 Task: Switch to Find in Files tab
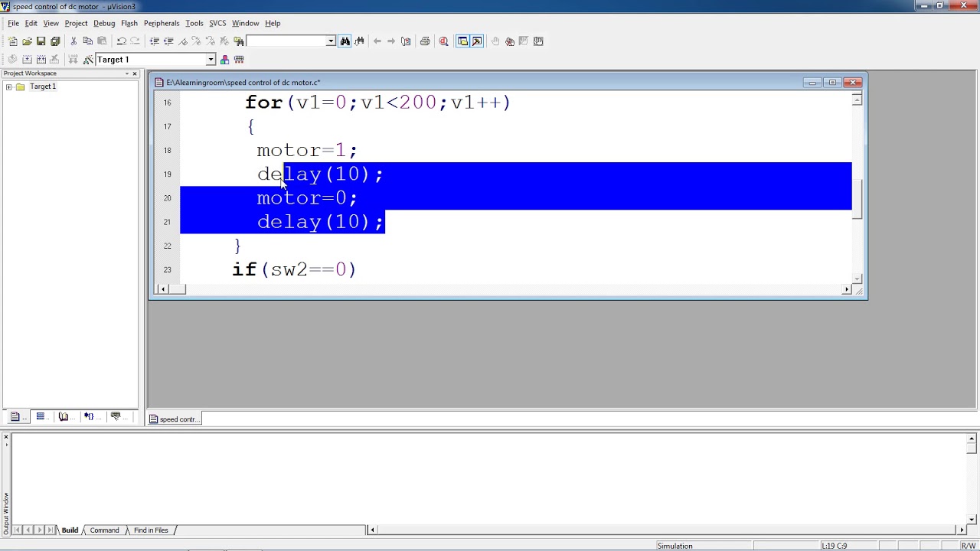[151, 530]
